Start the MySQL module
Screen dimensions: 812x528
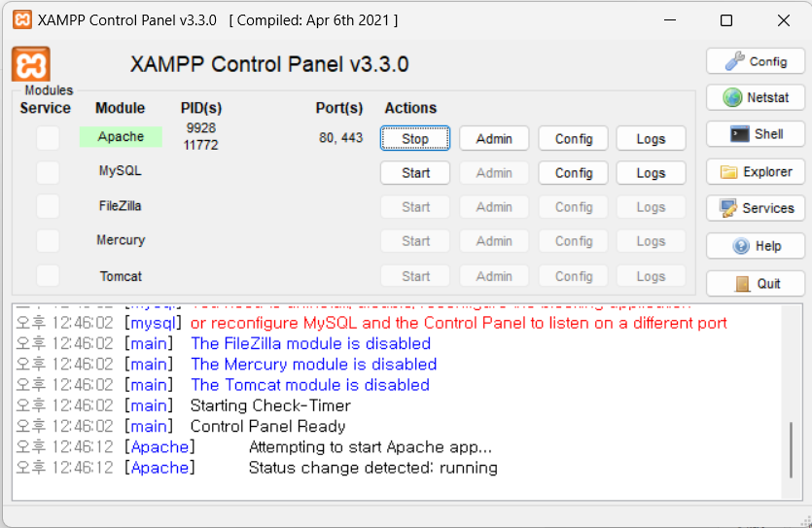tap(415, 173)
